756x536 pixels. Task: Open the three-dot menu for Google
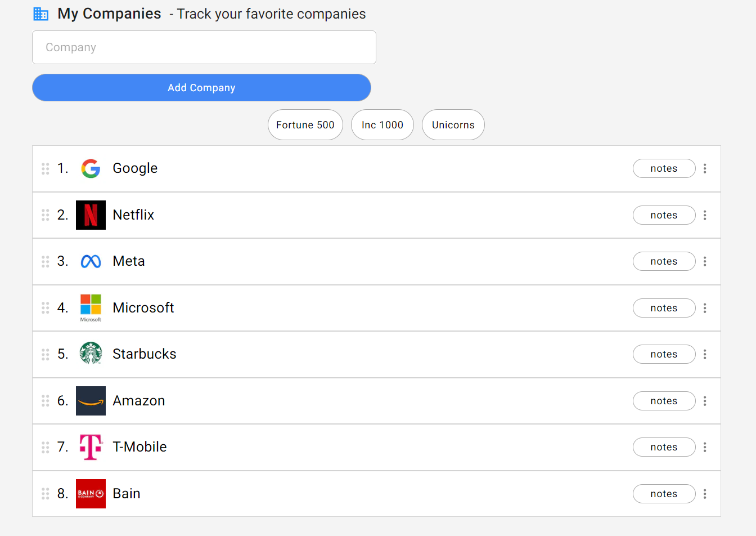(705, 168)
